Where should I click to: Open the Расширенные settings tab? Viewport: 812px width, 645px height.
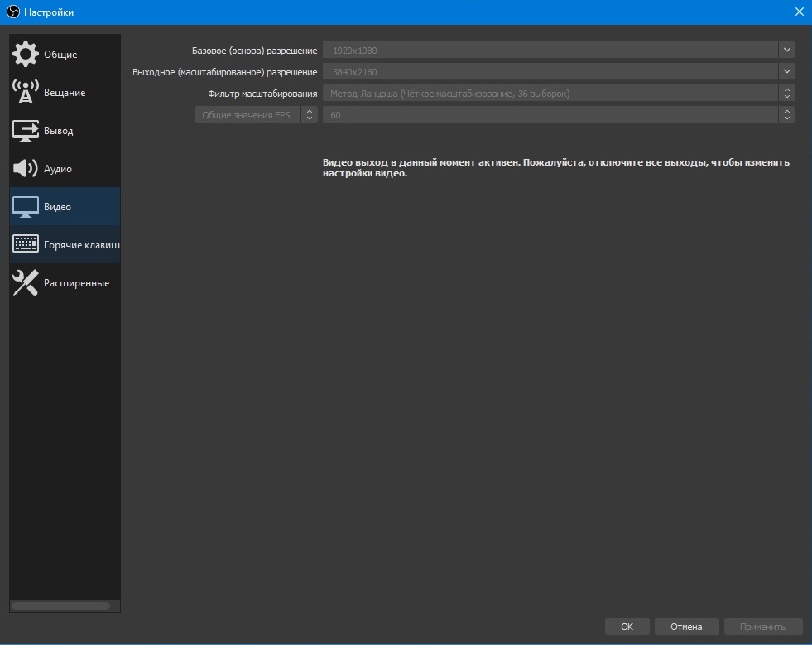[65, 283]
